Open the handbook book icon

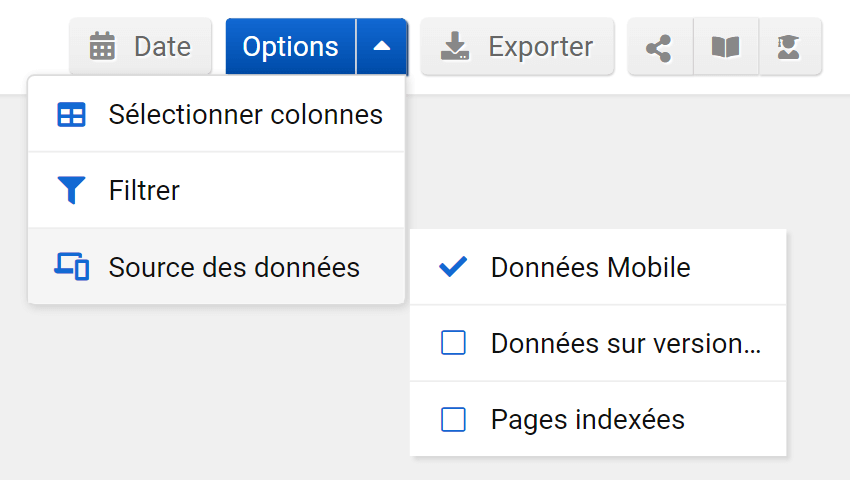click(726, 47)
